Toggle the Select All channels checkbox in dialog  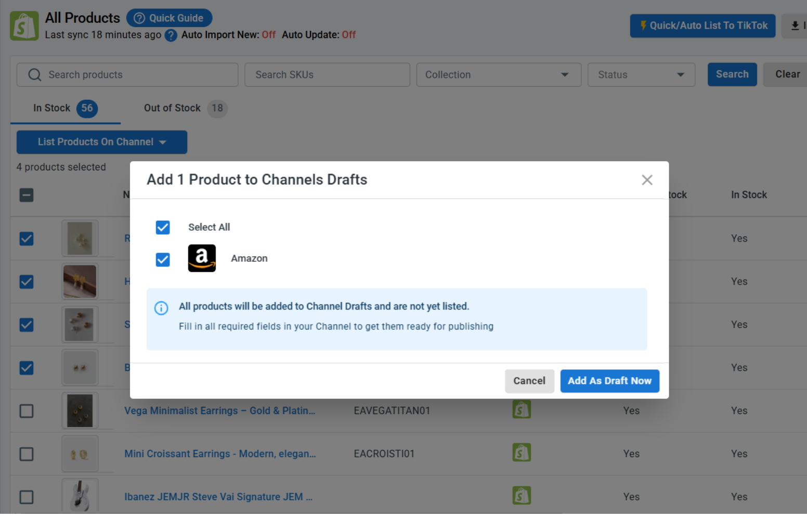point(163,227)
